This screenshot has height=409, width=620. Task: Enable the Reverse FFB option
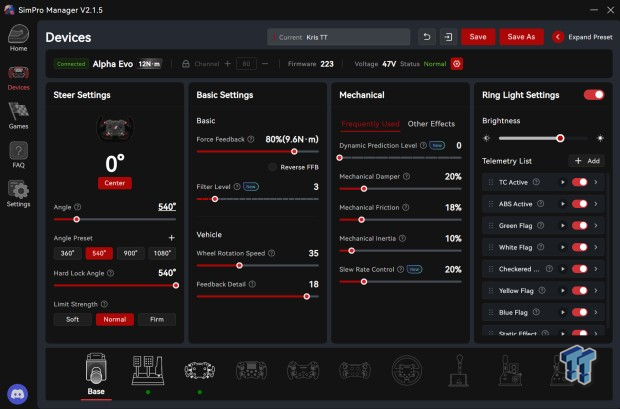pos(272,167)
